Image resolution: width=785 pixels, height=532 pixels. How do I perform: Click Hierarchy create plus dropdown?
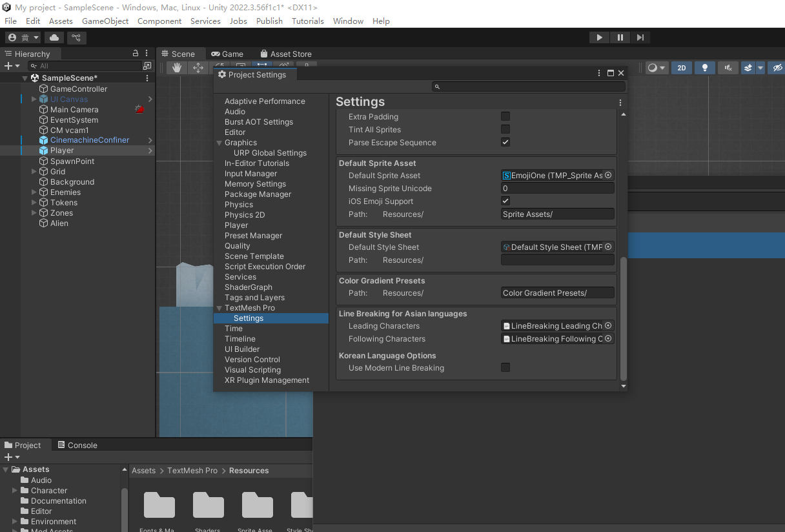tap(12, 66)
